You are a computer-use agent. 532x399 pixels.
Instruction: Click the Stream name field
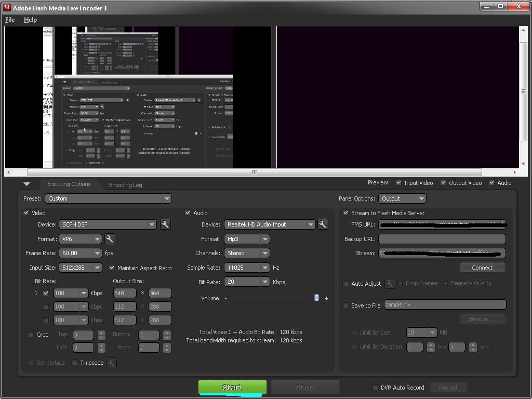[442, 253]
